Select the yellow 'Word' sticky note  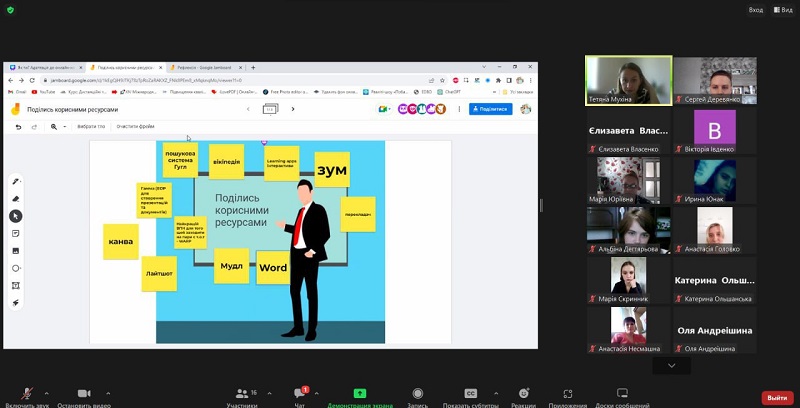pos(273,268)
